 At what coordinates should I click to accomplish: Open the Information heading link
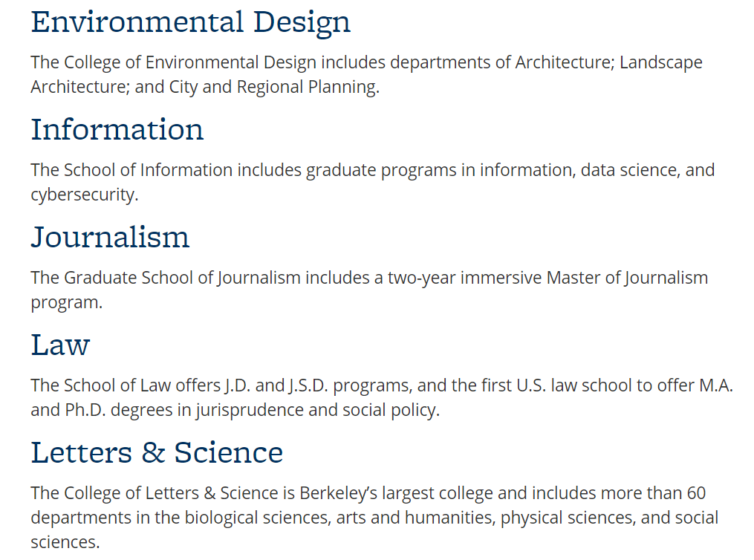[x=117, y=129]
